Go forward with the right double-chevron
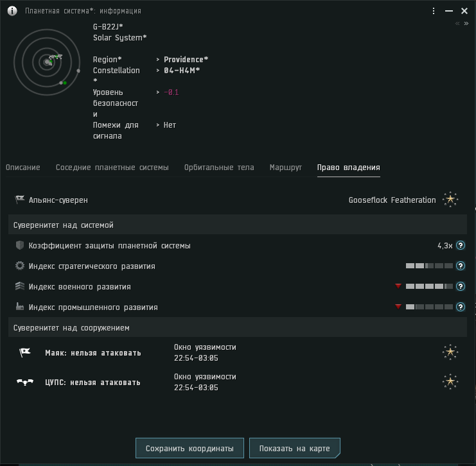 pos(466,23)
